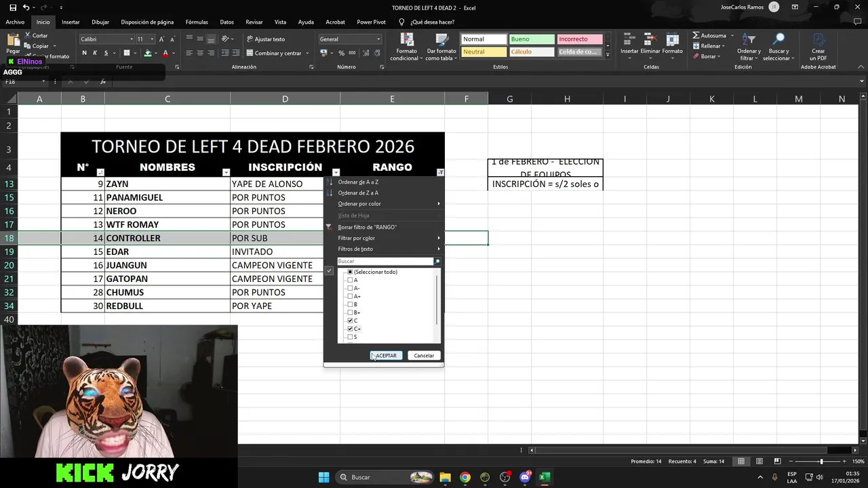
Task: Click the RANGO column filter button
Action: point(440,172)
